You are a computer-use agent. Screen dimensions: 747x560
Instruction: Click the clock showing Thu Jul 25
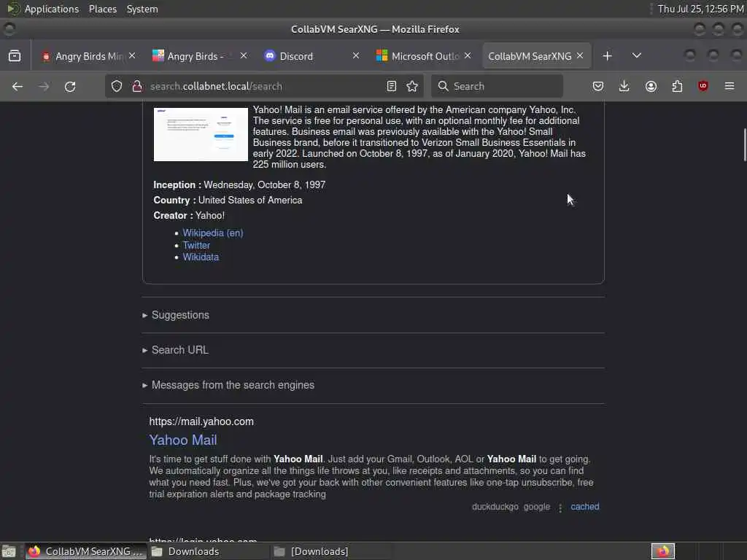(700, 9)
